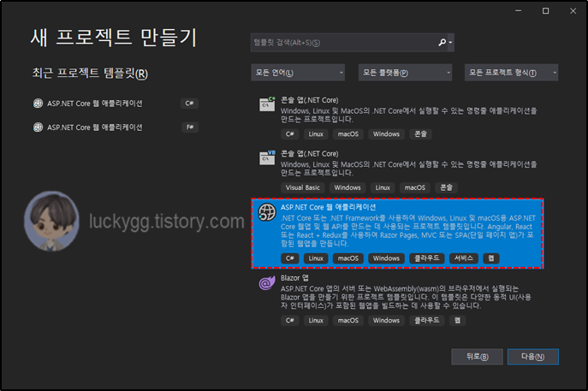Viewport: 588px width, 391px height.
Task: Click Linux tag under Blazor app
Action: tap(316, 320)
